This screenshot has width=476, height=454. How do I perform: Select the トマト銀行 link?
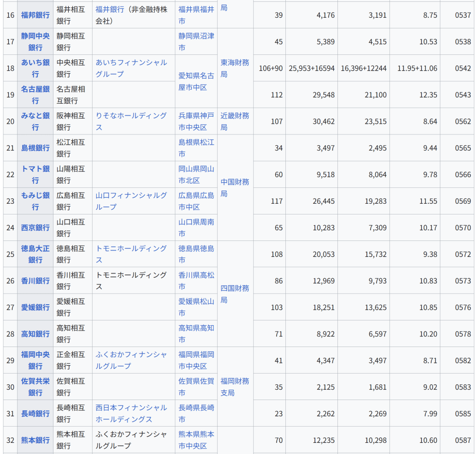(x=35, y=174)
